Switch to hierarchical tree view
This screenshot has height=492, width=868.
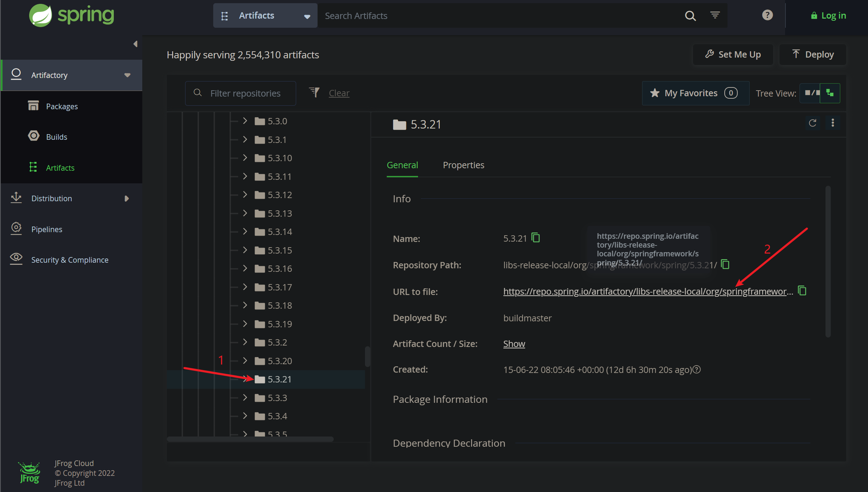tap(830, 93)
